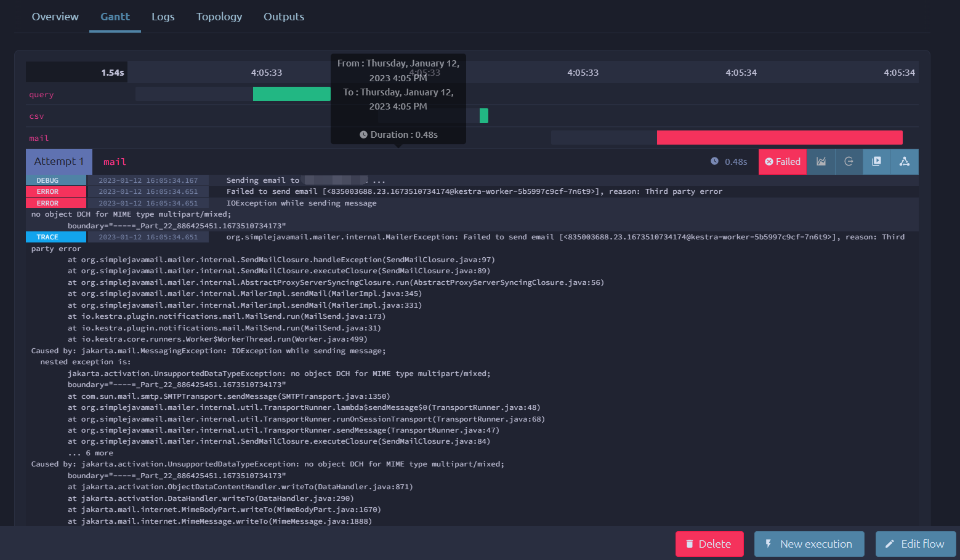Viewport: 960px width, 560px height.
Task: Toggle the first ERROR log level badge
Action: pyautogui.click(x=56, y=191)
